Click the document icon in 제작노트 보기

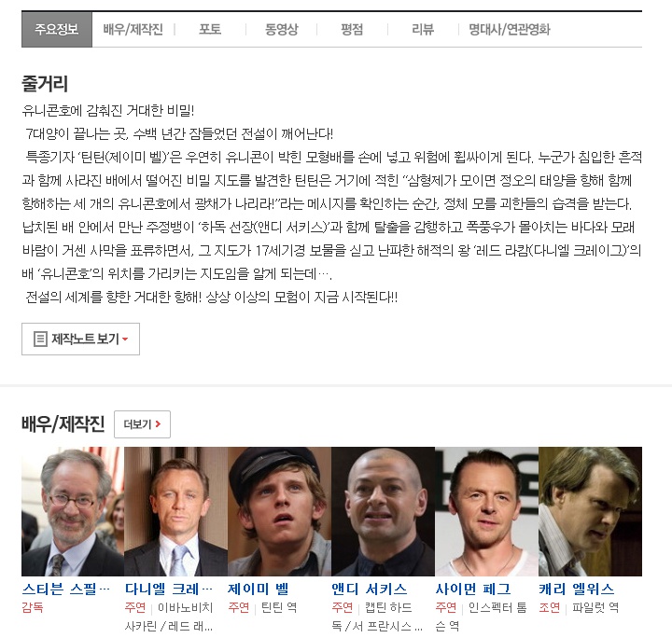[x=40, y=340]
